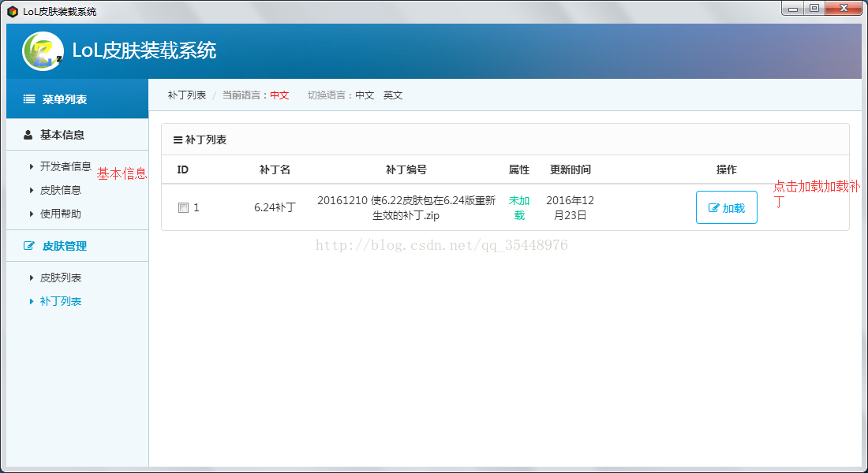Image resolution: width=868 pixels, height=473 pixels.
Task: Switch language to 中文
Action: coord(365,95)
